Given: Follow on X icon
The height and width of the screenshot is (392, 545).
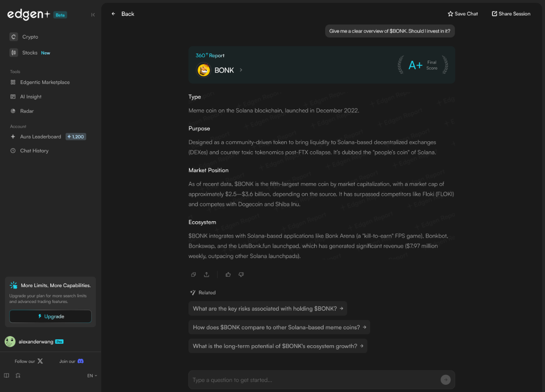Looking at the screenshot, I should pyautogui.click(x=40, y=361).
